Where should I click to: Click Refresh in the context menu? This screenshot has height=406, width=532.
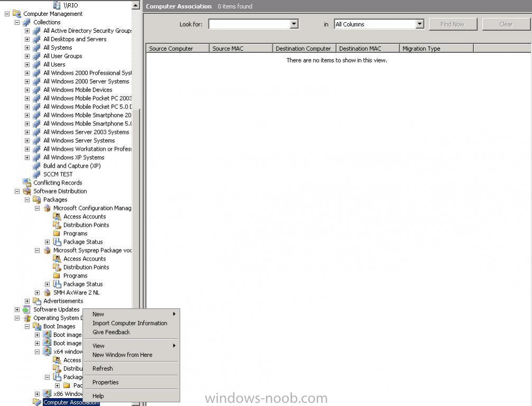pyautogui.click(x=131, y=368)
